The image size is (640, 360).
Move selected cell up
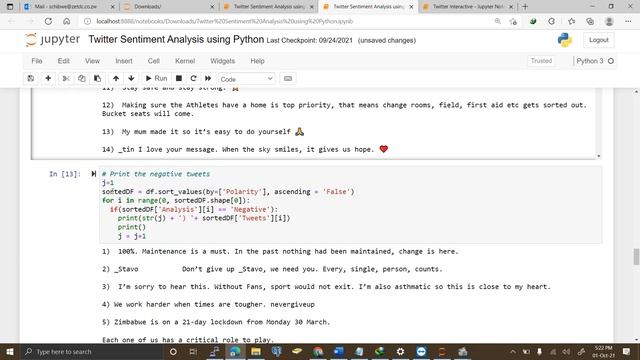pos(116,78)
